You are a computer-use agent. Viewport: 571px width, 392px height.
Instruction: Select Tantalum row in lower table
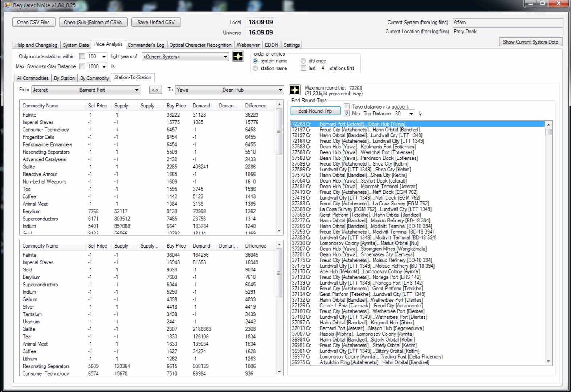pos(148,314)
